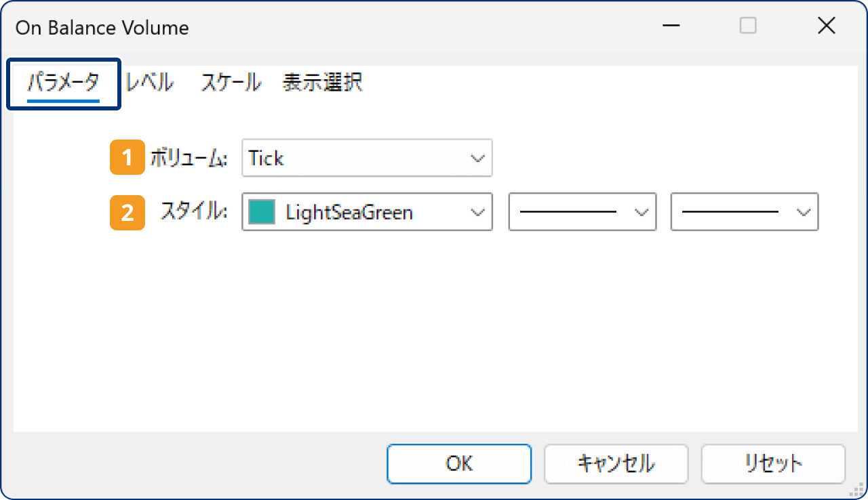Switch to the スケール tab
The image size is (868, 500).
[x=230, y=83]
